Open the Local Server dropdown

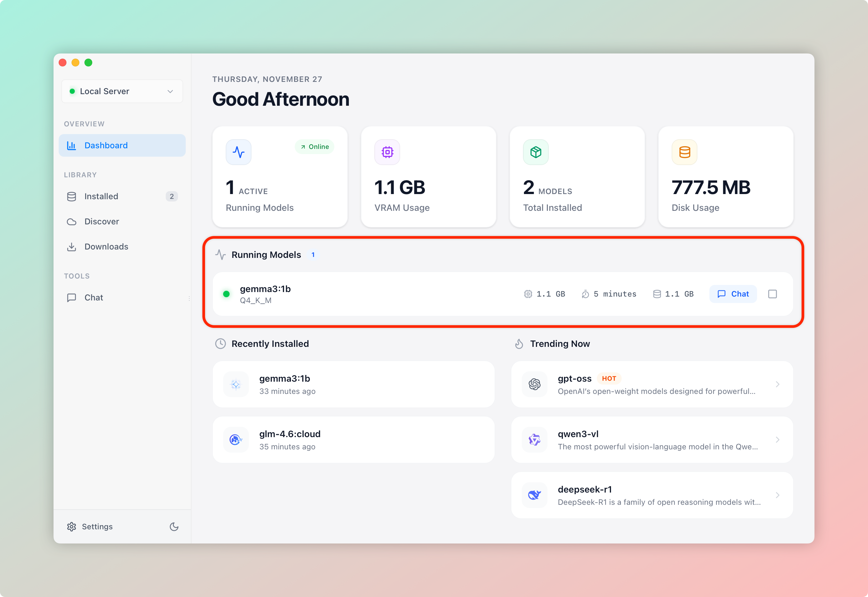tap(122, 91)
